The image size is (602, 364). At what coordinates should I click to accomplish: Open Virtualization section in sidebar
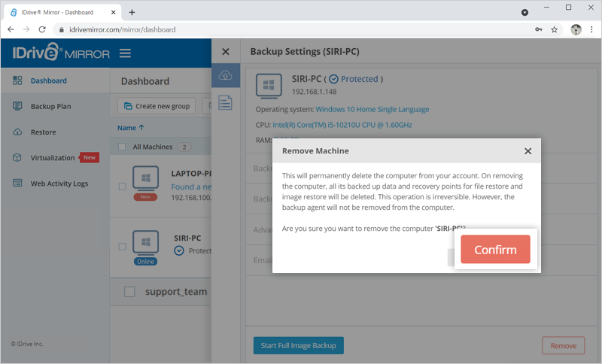(x=53, y=158)
